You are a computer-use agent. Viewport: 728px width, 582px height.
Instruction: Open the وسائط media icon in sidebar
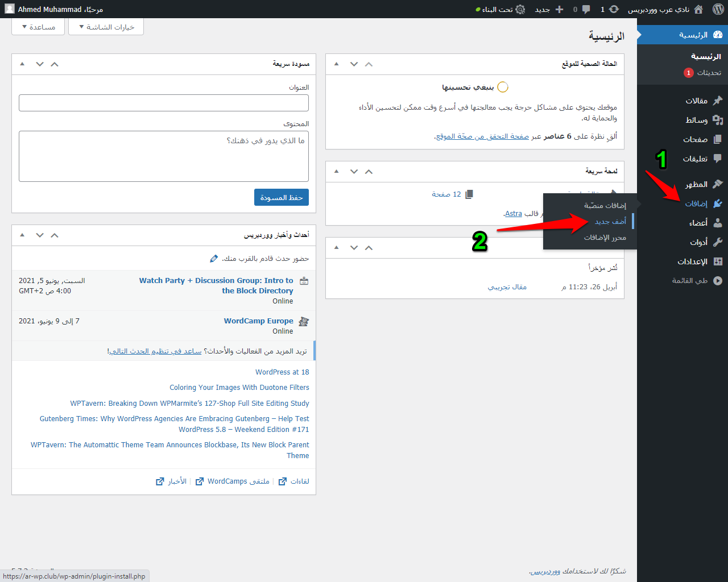pos(718,120)
